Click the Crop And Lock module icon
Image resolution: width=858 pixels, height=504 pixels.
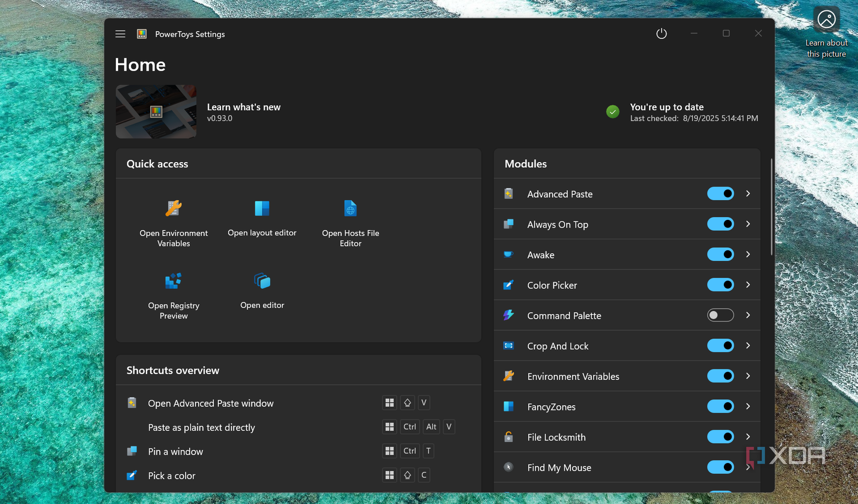[x=508, y=346]
